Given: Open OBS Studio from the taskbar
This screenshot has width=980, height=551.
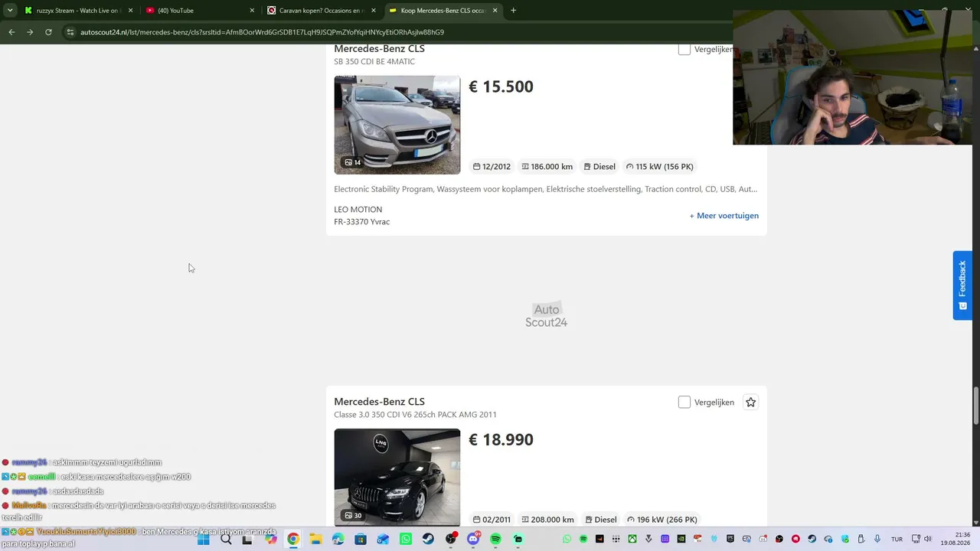Looking at the screenshot, I should tap(450, 540).
